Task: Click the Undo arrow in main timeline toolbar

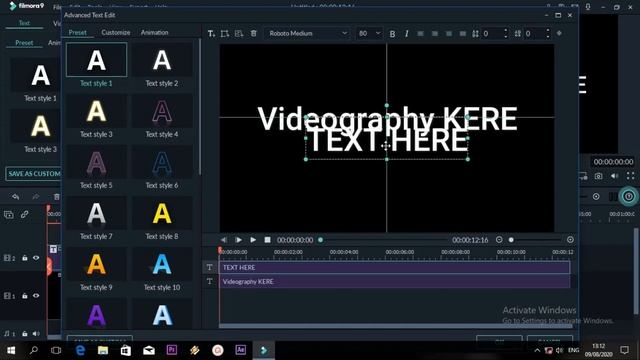Action: 16,197
